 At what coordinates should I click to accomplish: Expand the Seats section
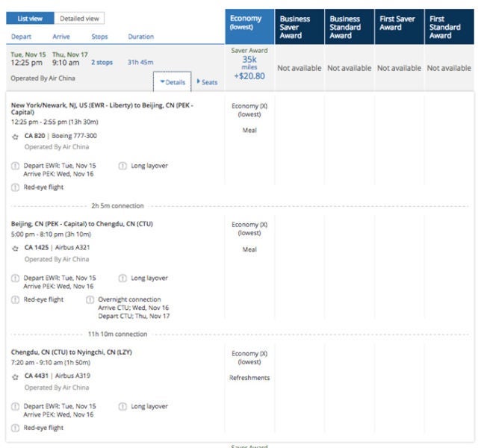(x=207, y=82)
